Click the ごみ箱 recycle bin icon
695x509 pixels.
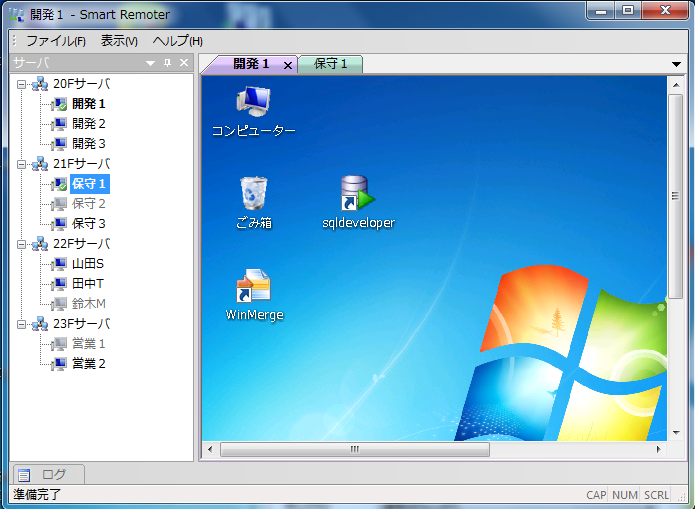[x=254, y=194]
